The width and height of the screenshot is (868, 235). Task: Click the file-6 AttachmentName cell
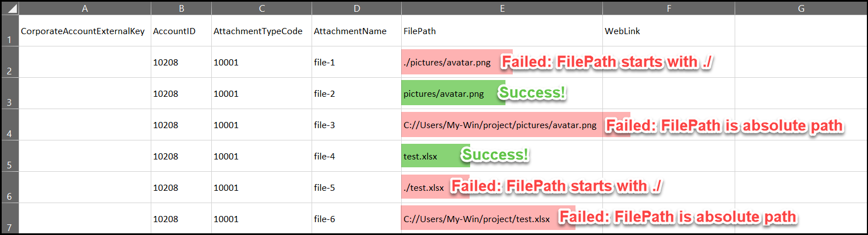point(356,218)
